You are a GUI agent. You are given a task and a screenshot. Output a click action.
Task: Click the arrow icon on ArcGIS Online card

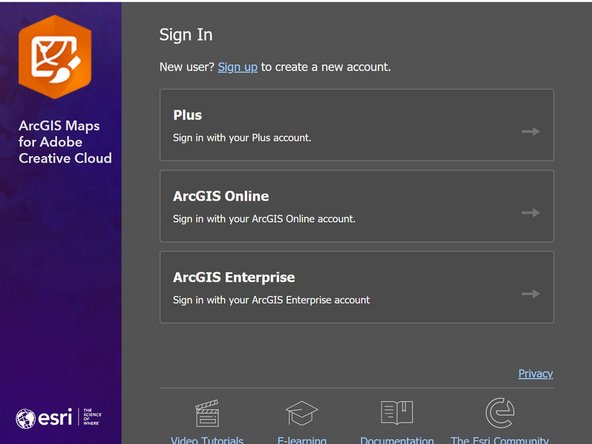click(530, 213)
